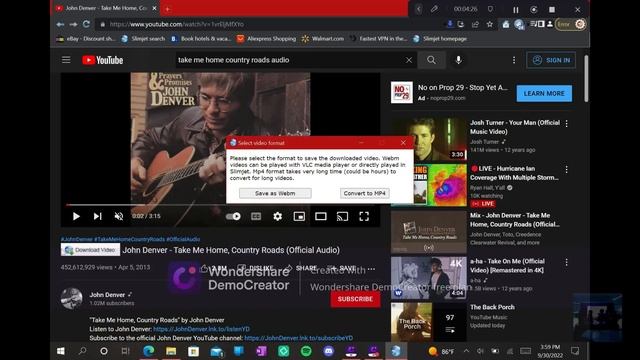Click the SIGN IN button

point(551,60)
